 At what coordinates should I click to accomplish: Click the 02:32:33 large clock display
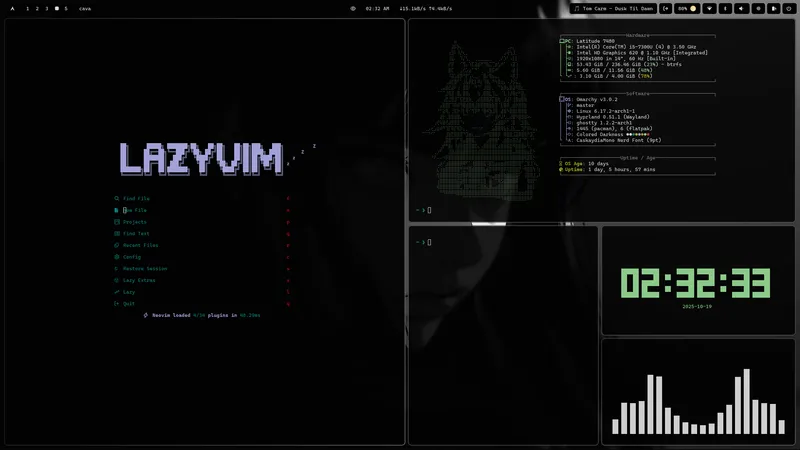click(x=696, y=283)
